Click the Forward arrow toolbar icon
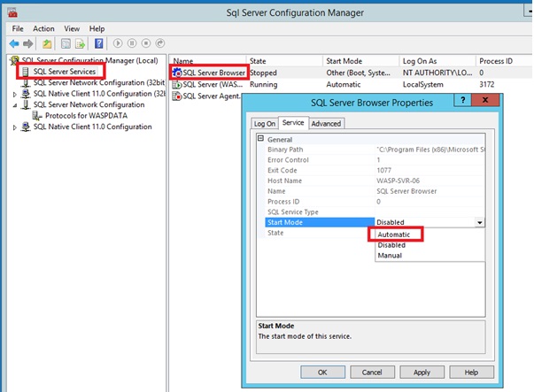Viewport: 534px width, 392px height. [27, 42]
